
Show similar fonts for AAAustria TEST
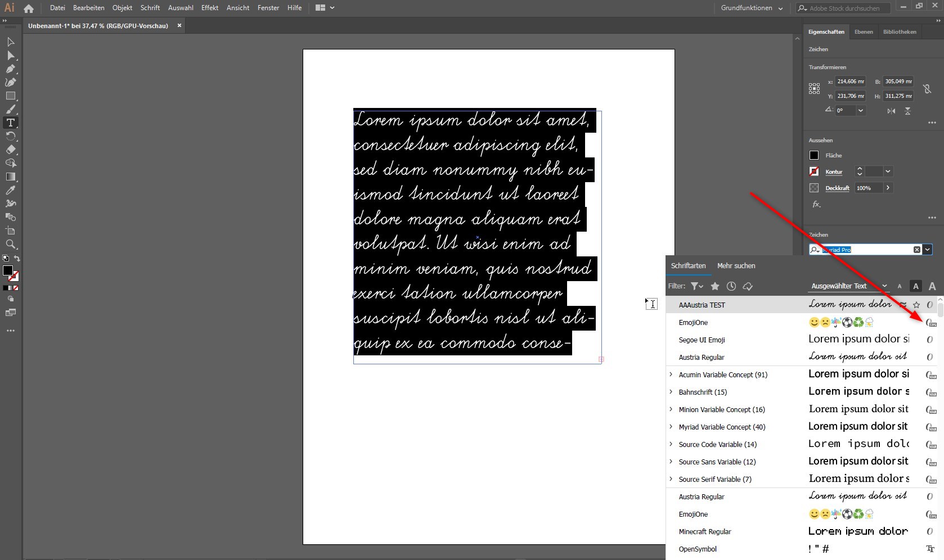[903, 305]
